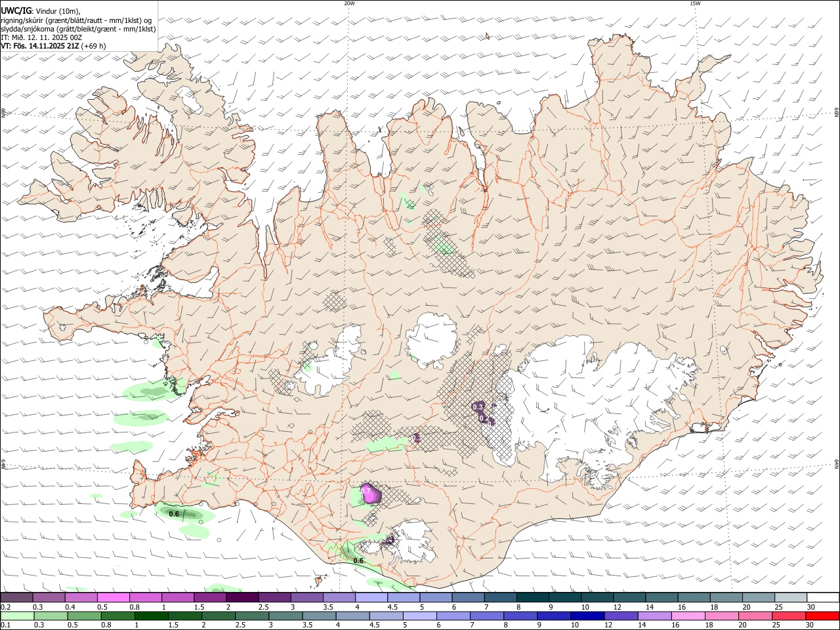The image size is (840, 630).
Task: Click the white Mýrdalsjökull glacier on the south coast
Action: pos(413,541)
